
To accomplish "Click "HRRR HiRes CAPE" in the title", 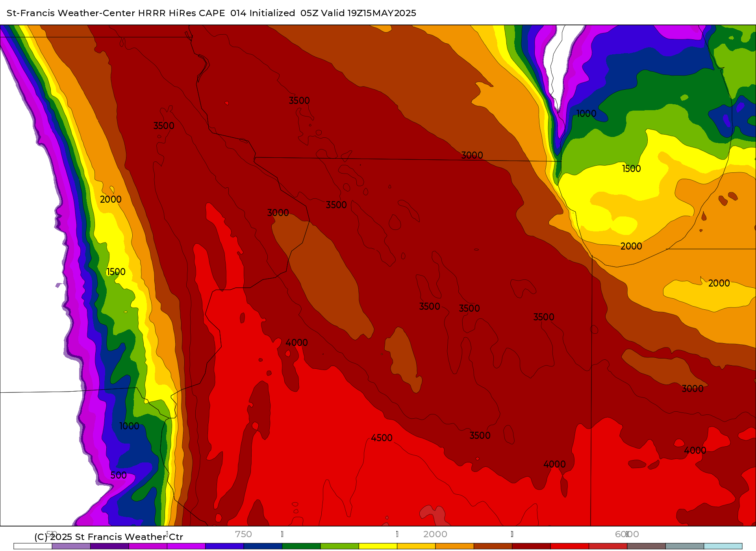I will (x=182, y=13).
